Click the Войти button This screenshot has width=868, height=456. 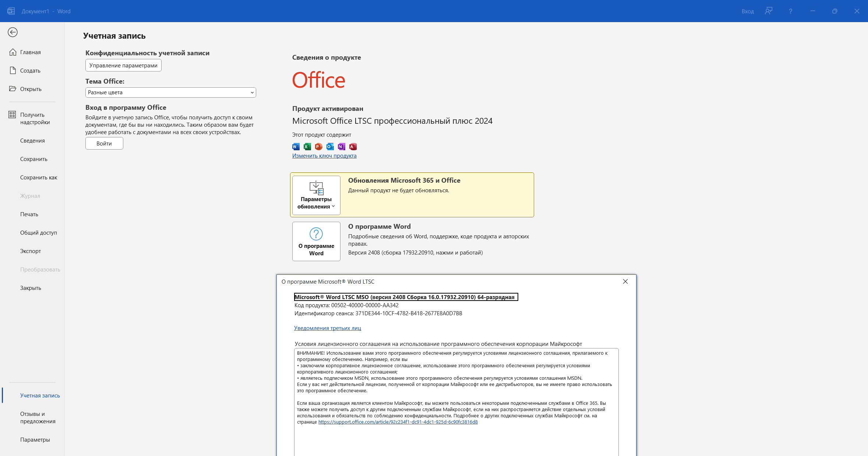pyautogui.click(x=104, y=143)
